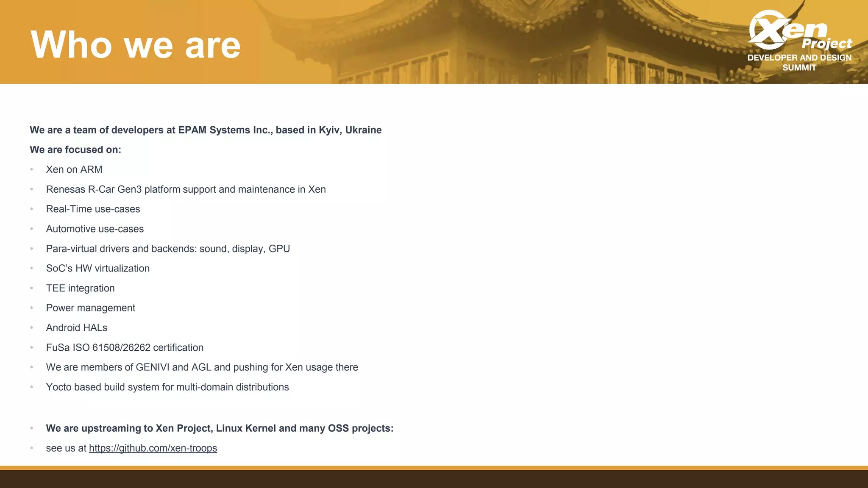
Task: Open the github.com/xen-troops link
Action: 153,448
